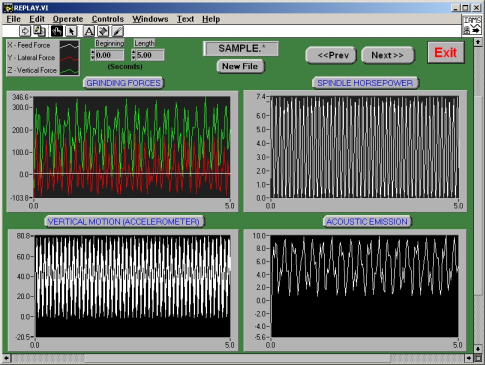Click the Next >> button
The image size is (485, 365).
pyautogui.click(x=388, y=55)
